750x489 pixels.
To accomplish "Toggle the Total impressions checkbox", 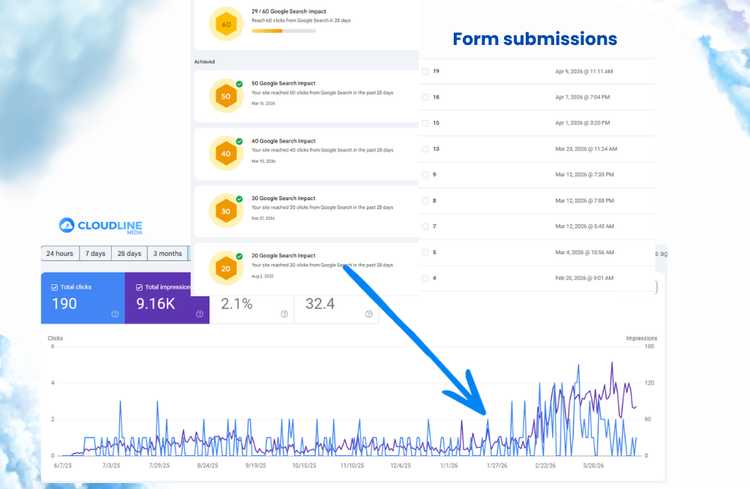I will coord(138,287).
